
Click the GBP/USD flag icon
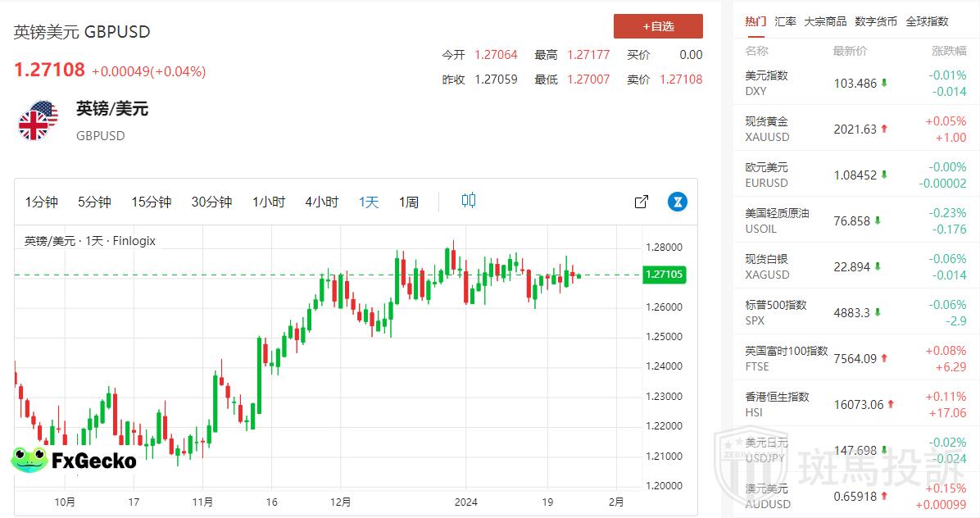click(38, 120)
